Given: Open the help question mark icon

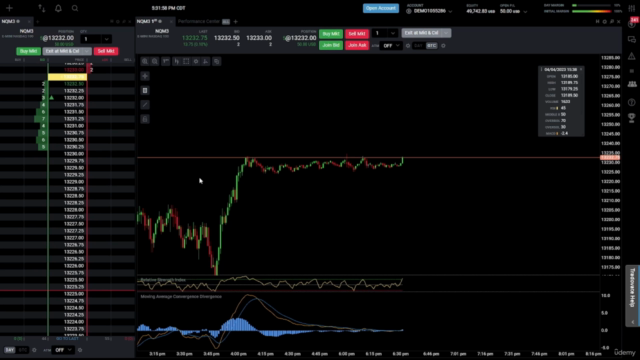Looking at the screenshot, I should [632, 102].
